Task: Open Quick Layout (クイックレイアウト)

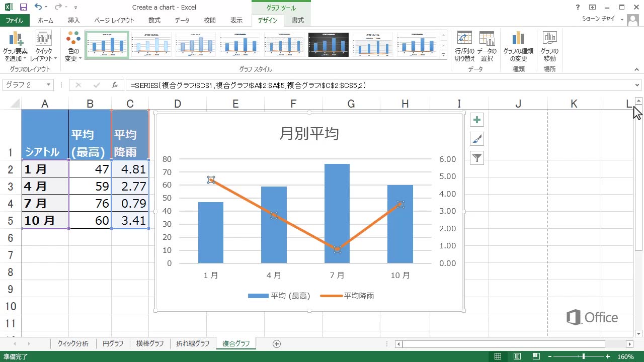Action: [44, 46]
